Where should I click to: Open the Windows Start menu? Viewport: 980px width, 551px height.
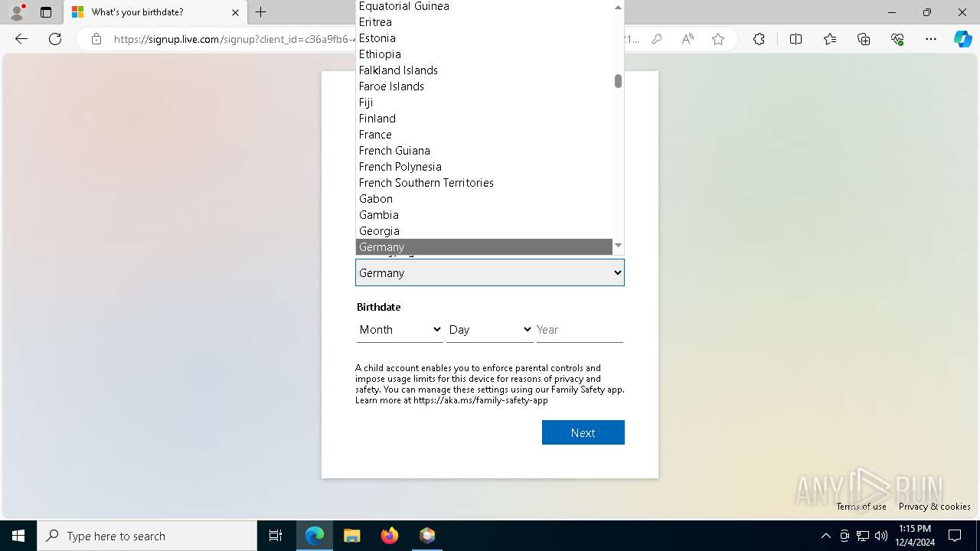tap(18, 536)
